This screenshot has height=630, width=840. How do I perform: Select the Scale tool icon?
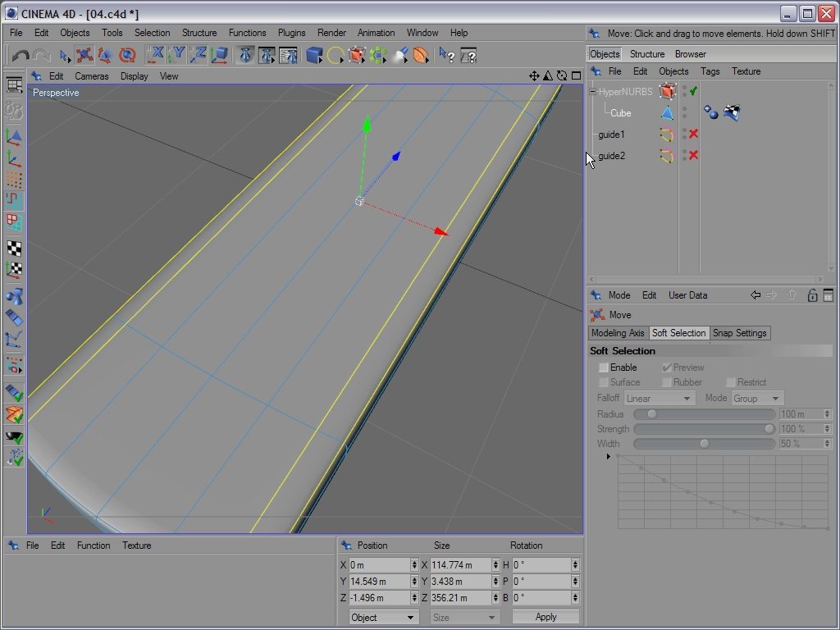coord(106,55)
